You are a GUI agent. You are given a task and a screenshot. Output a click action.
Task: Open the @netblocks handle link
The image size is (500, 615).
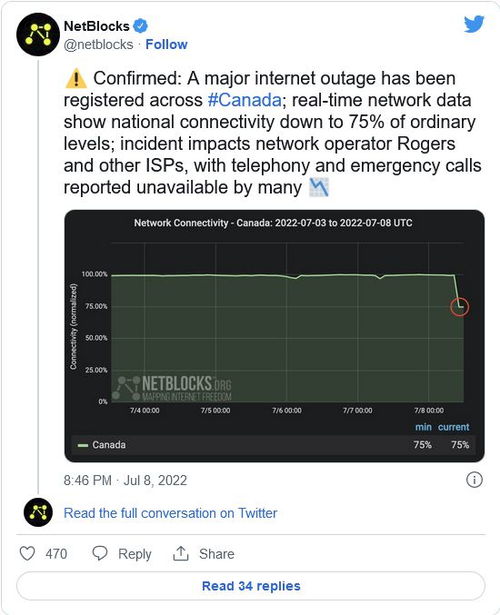pos(98,44)
